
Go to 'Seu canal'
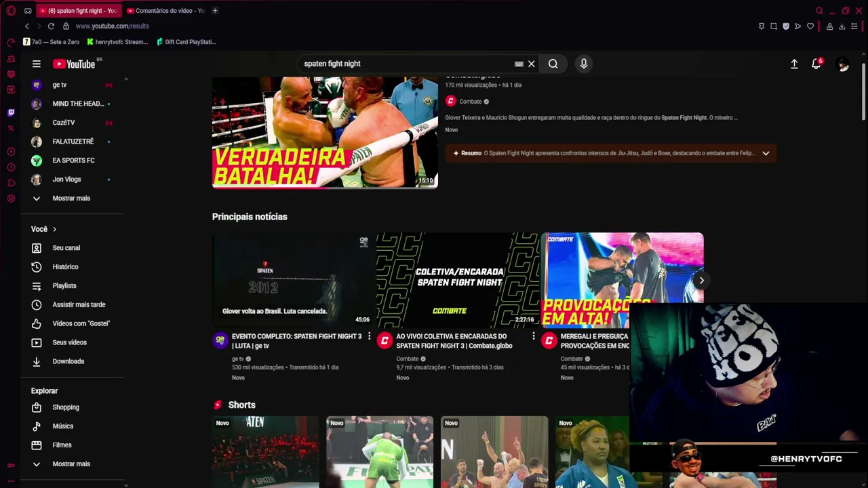pos(73,248)
